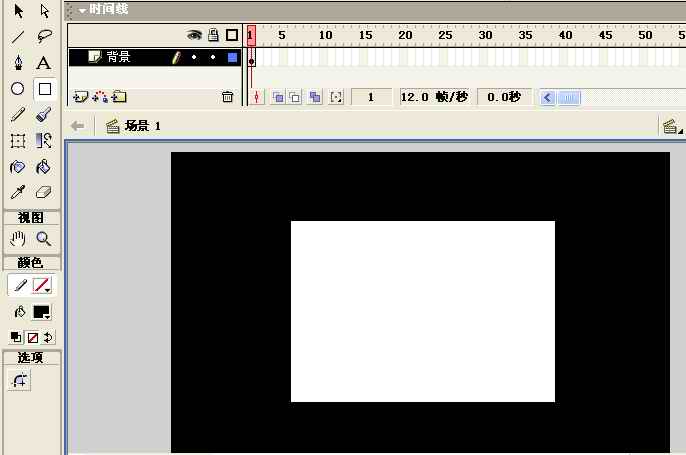686x455 pixels.
Task: Click the back arrow beside 场景 1
Action: coord(78,126)
